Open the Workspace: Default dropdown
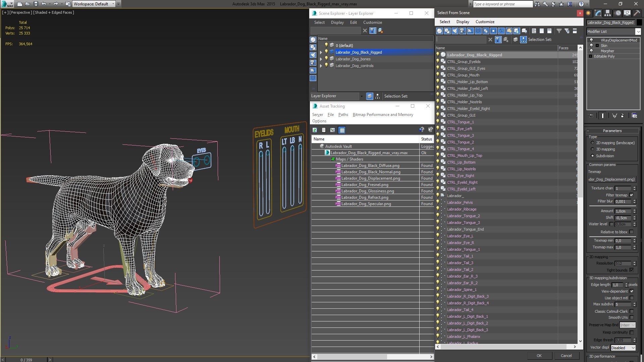The image size is (644, 362). 113,4
